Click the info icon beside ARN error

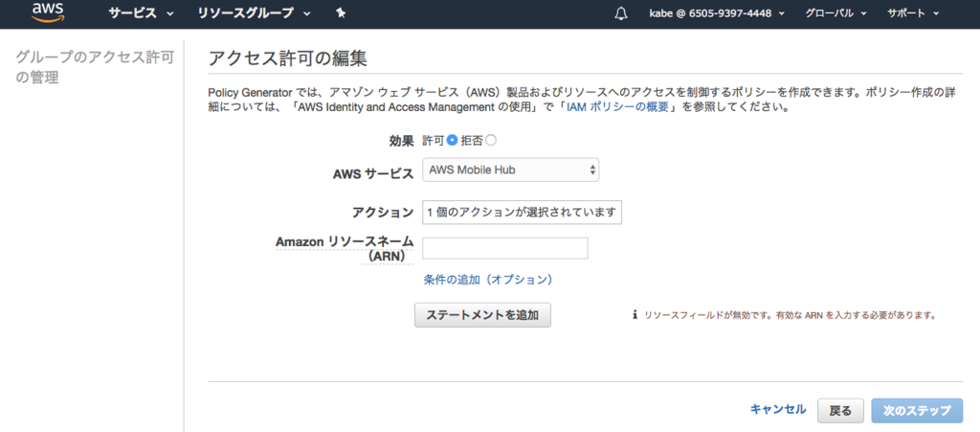(635, 315)
